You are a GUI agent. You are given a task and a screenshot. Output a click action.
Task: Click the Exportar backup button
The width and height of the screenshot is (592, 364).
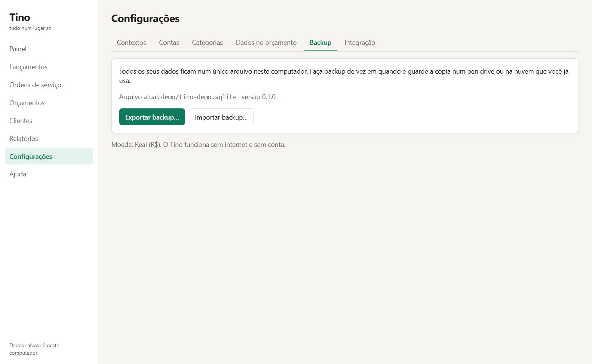(x=152, y=117)
